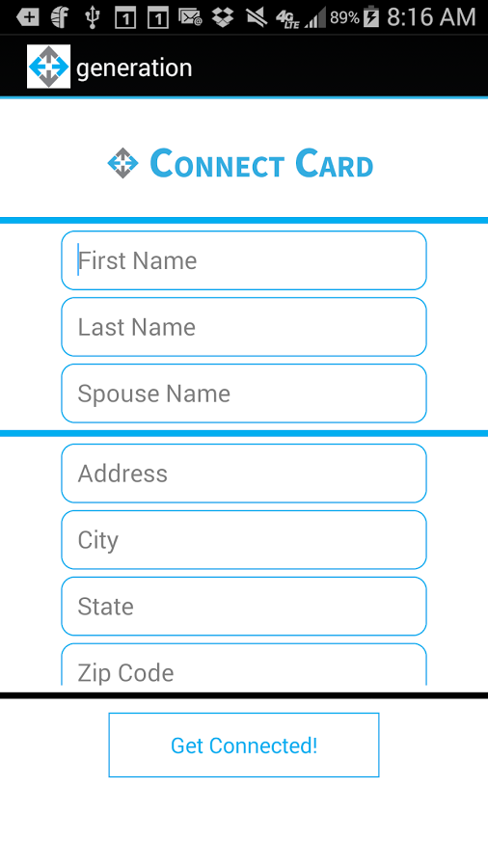
Task: Tap the Dropbox notification icon
Action: [223, 17]
